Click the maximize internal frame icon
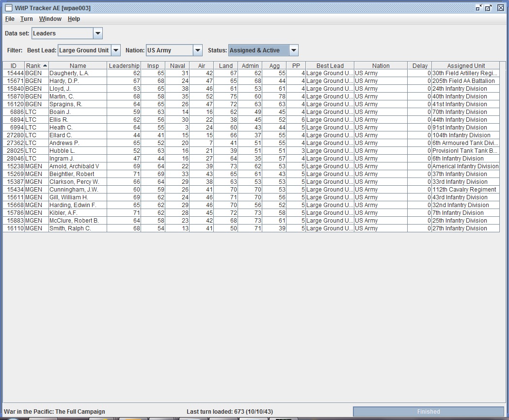The width and height of the screenshot is (509, 420). point(489,8)
